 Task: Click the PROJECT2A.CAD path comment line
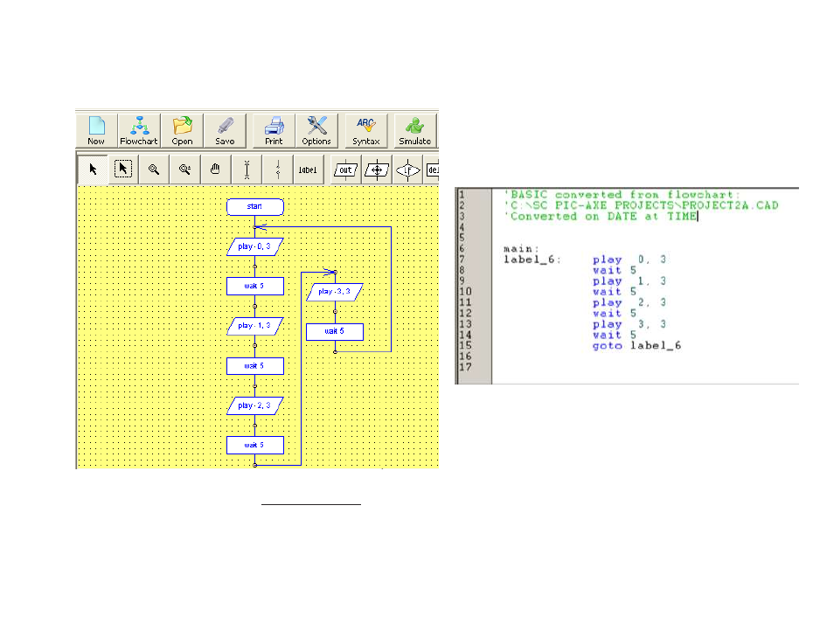pos(641,205)
